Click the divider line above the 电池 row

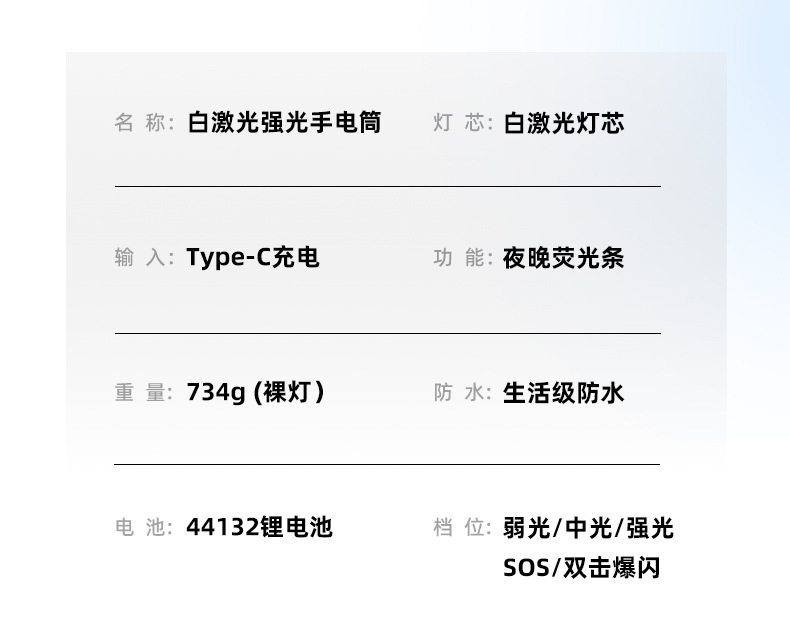(387, 465)
